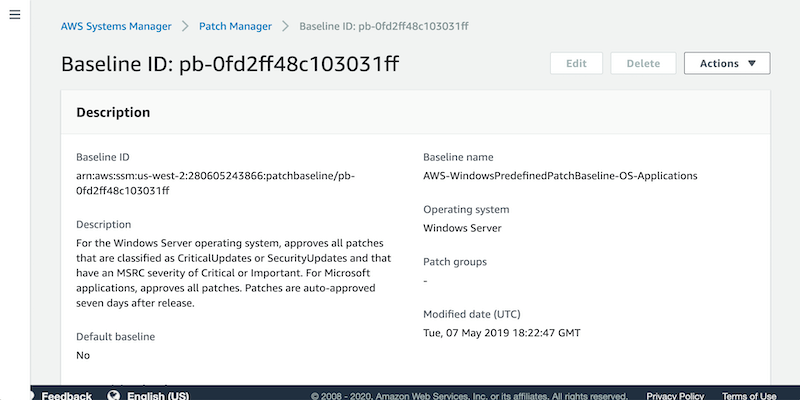Click the Amazon Web Services copyright notice
The width and height of the screenshot is (800, 400).
tap(469, 396)
